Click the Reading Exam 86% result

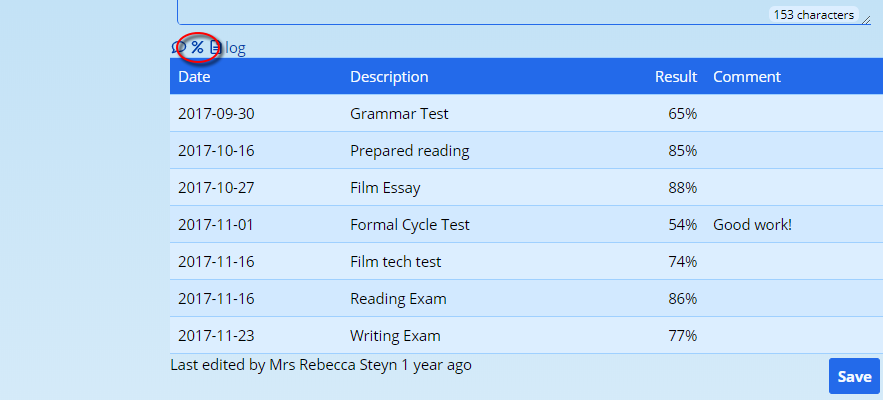point(682,299)
